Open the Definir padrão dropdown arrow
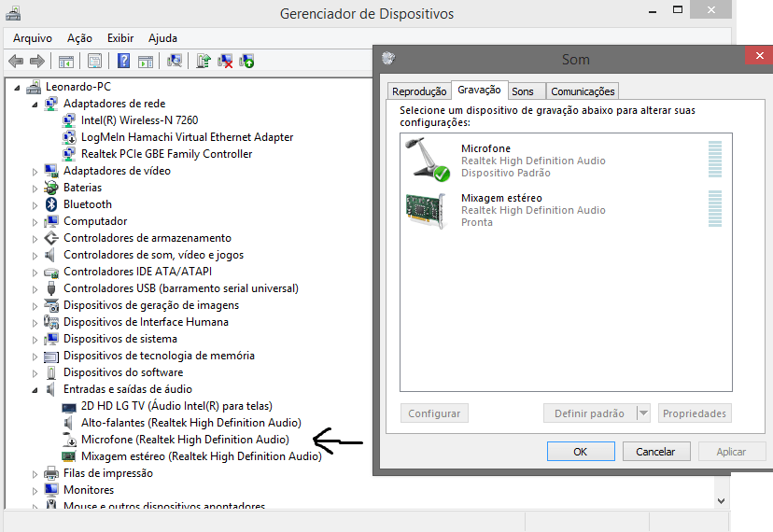Screen dimensions: 773x532 642,413
